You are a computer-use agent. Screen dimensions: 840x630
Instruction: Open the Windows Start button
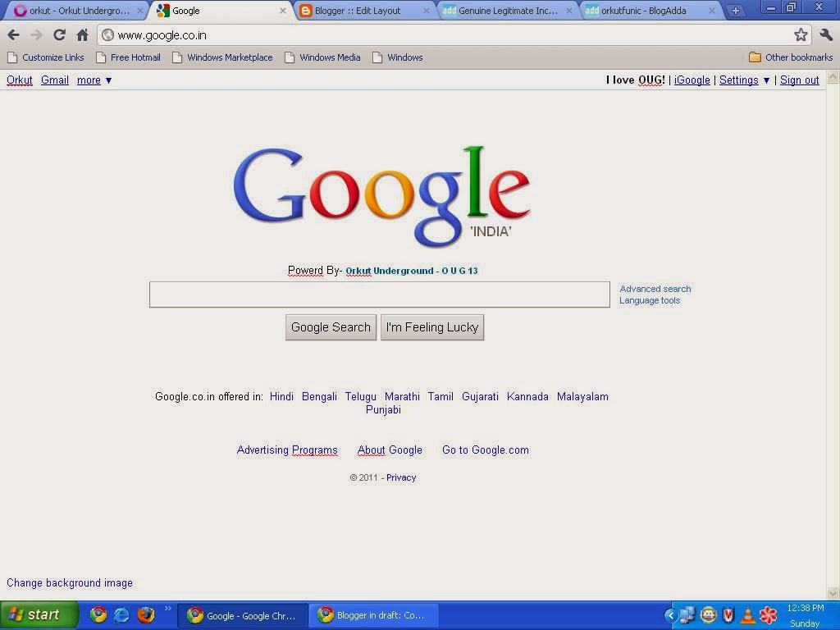coord(39,615)
